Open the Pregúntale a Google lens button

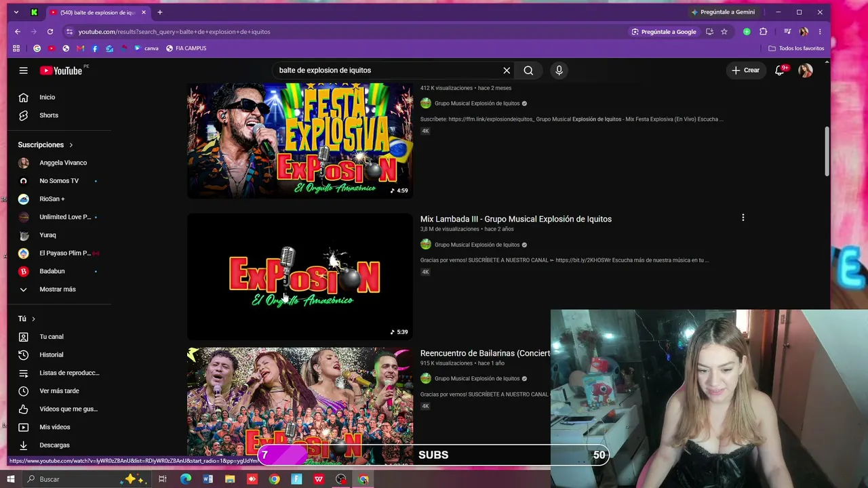pos(664,32)
